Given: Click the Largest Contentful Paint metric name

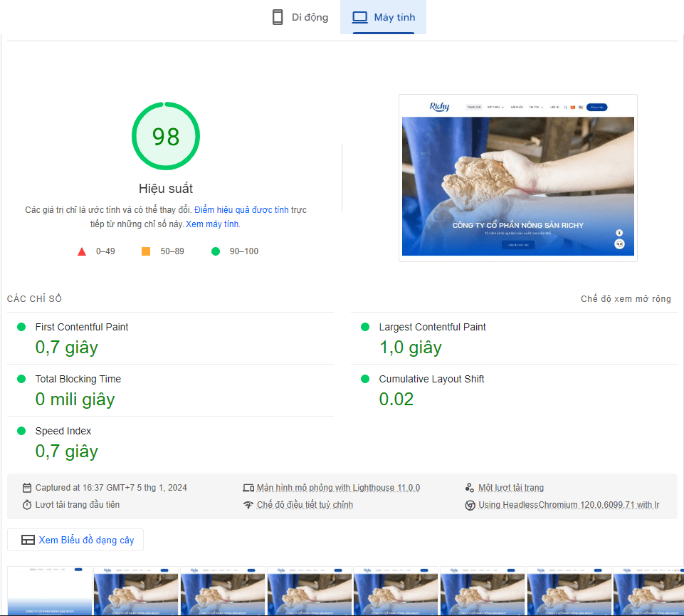Looking at the screenshot, I should pyautogui.click(x=432, y=327).
